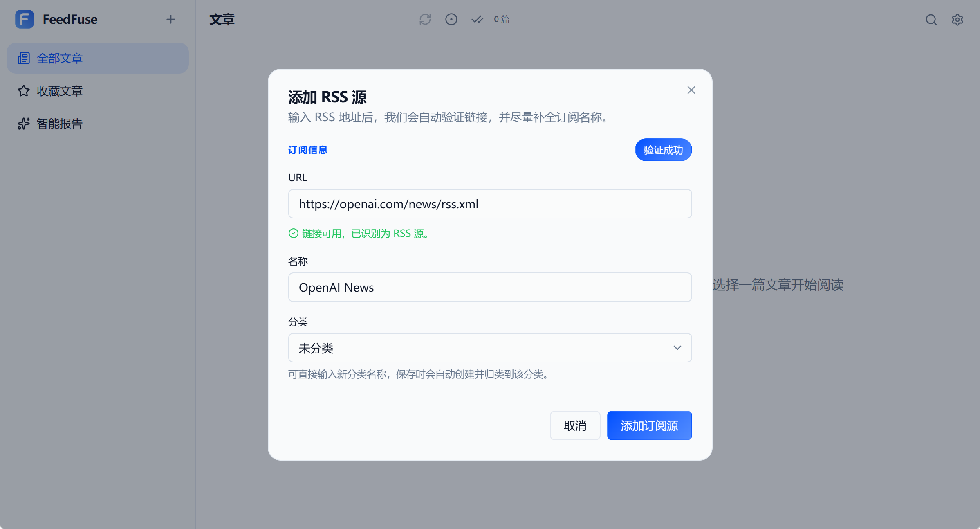Edit the 名称 field containing OpenAI News
The height and width of the screenshot is (529, 980).
[x=490, y=287]
